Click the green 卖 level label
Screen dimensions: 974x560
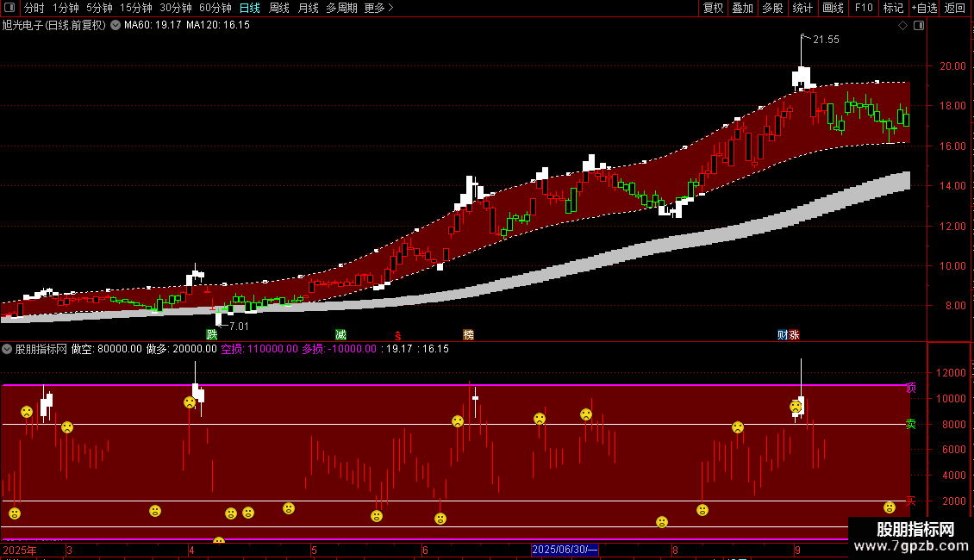click(910, 424)
